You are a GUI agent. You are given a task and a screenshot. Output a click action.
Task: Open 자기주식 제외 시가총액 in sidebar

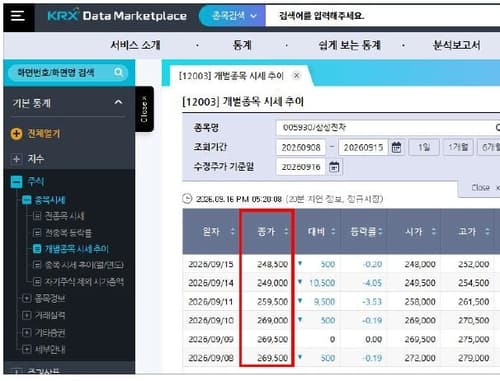coord(84,282)
